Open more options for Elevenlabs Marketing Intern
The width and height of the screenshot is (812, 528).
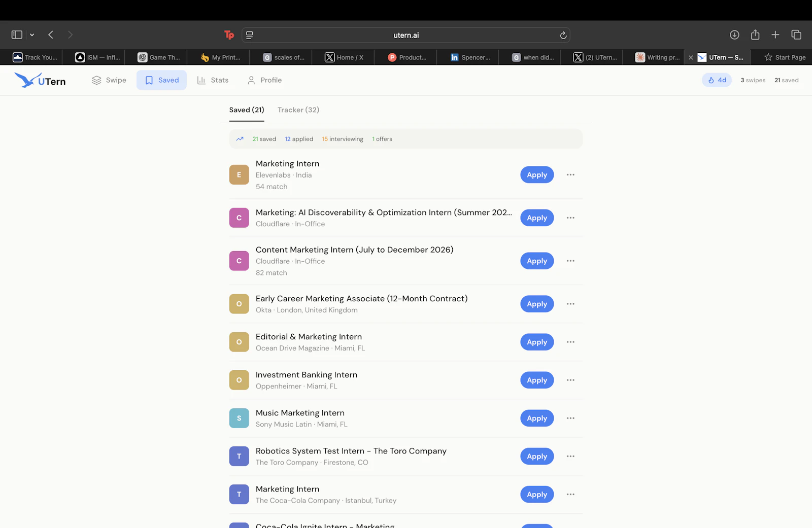[570, 175]
